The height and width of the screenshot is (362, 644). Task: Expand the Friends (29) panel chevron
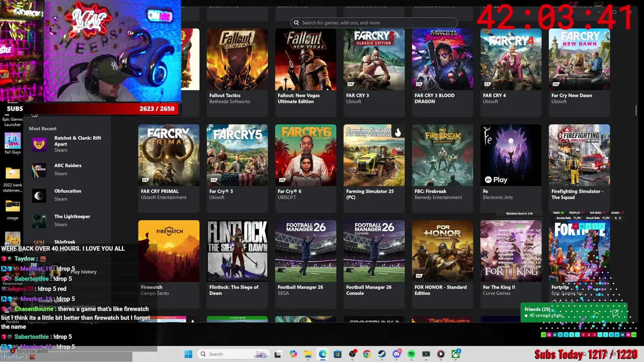[x=596, y=314]
